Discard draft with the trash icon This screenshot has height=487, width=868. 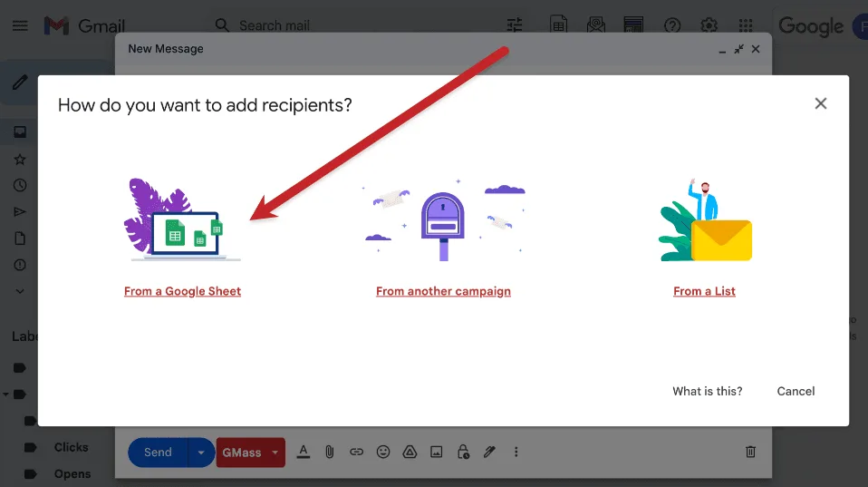point(750,452)
